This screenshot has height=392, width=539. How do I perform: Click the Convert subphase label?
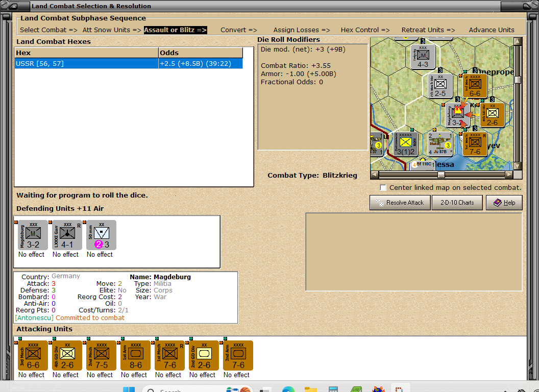(239, 30)
